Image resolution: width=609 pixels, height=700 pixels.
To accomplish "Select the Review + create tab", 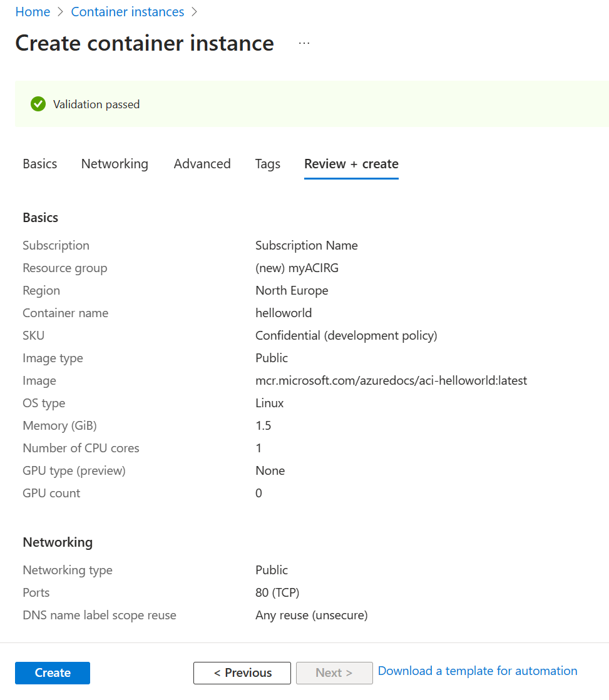I will coord(351,164).
